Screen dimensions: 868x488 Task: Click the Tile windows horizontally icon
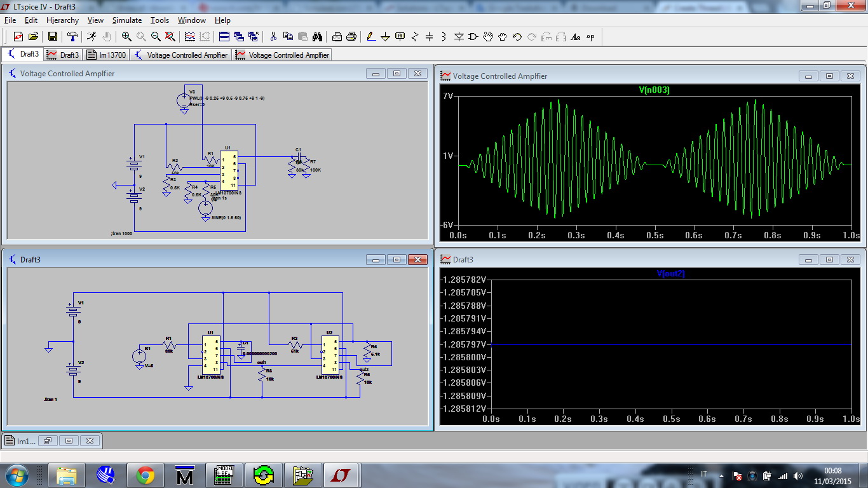[x=224, y=37]
